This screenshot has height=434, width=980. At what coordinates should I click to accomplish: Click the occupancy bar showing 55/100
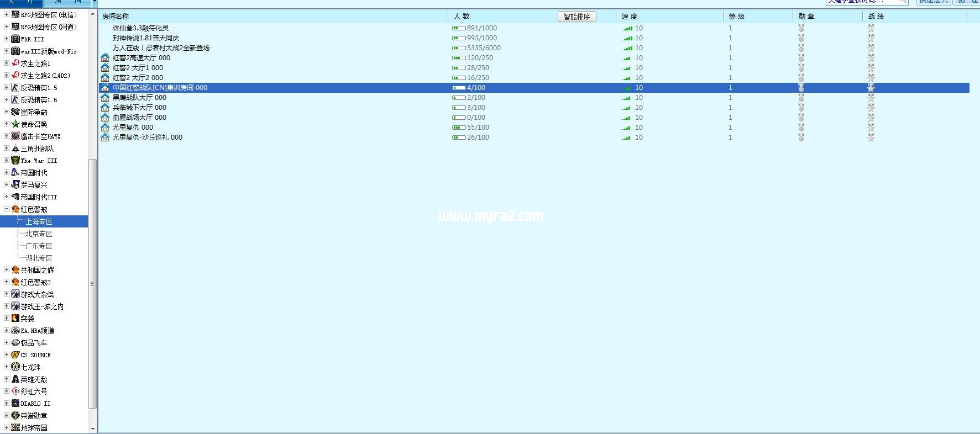tap(459, 128)
